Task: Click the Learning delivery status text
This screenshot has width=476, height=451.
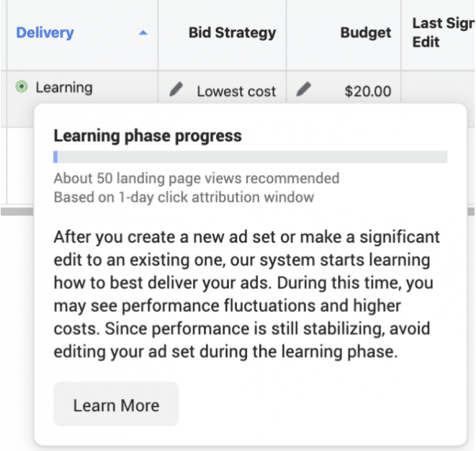Action: [x=64, y=87]
